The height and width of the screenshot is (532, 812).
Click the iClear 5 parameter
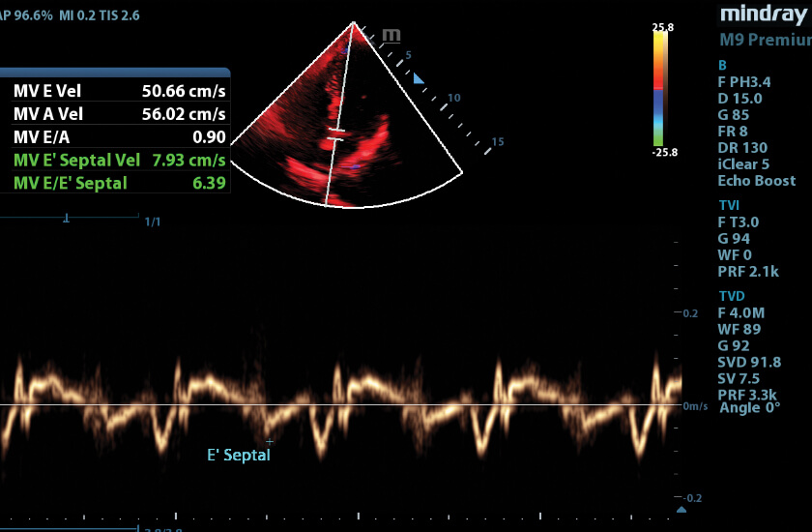click(743, 164)
